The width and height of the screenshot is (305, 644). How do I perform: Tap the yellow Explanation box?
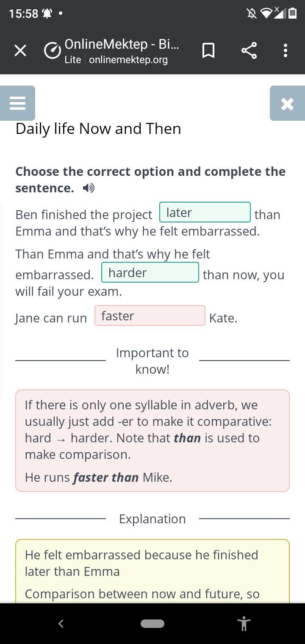click(x=152, y=571)
